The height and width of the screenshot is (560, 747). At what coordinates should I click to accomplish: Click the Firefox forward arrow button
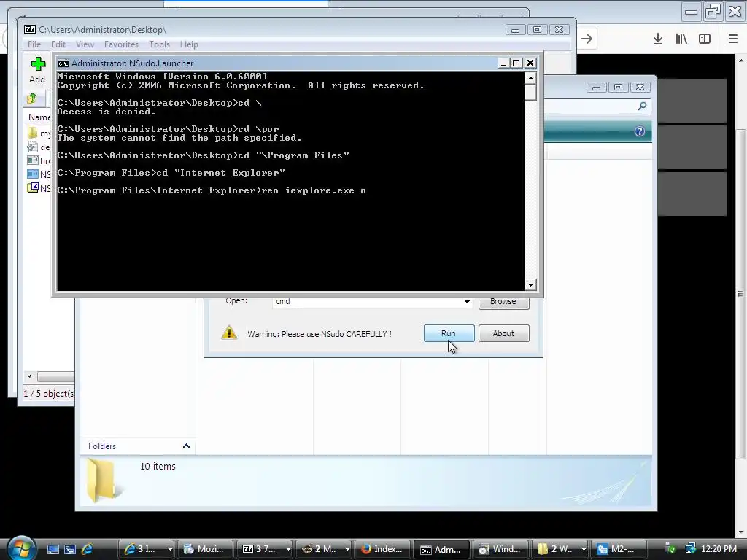pyautogui.click(x=587, y=39)
